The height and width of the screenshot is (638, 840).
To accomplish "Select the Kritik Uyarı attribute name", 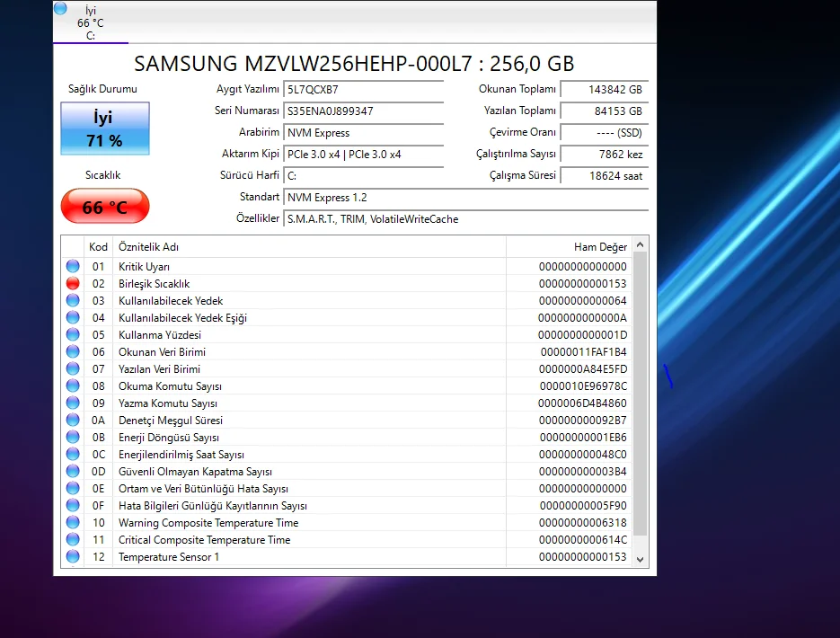I will pos(144,266).
